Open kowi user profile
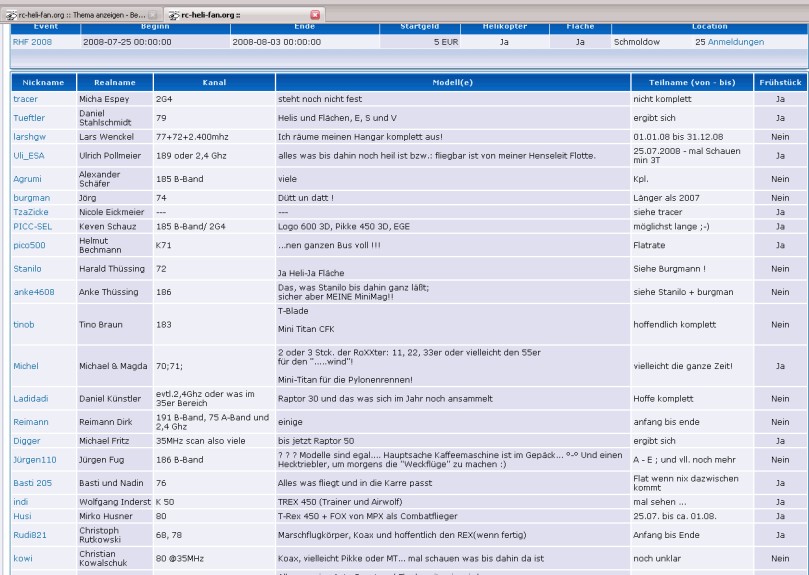 [23, 558]
